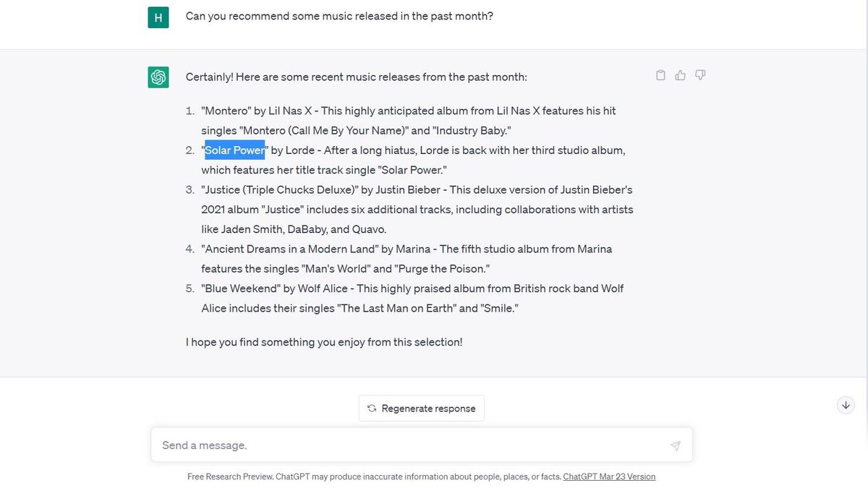868x488 pixels.
Task: Click the text "Ancient Dreams in a Modern Land"
Action: coord(289,249)
